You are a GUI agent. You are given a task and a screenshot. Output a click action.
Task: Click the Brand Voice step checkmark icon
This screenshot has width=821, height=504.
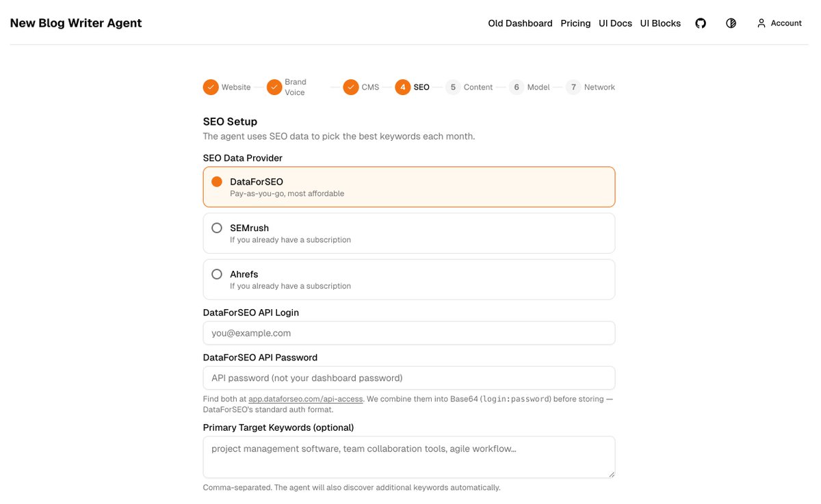[x=274, y=88]
